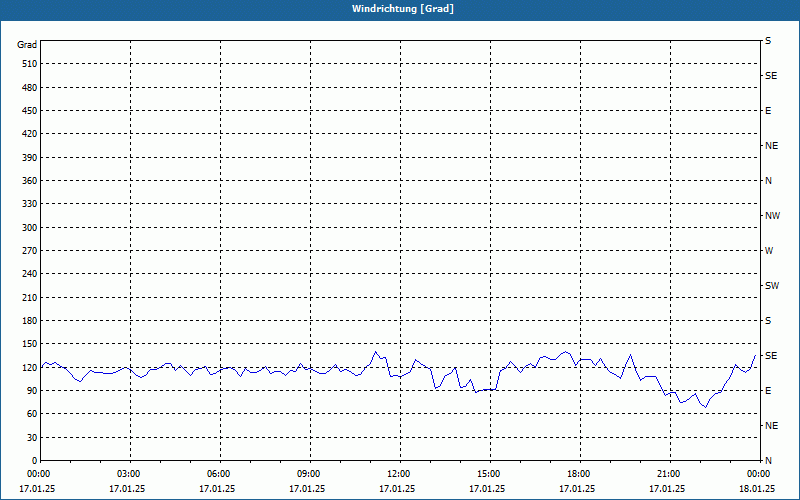Click the SW compass label

(x=772, y=286)
